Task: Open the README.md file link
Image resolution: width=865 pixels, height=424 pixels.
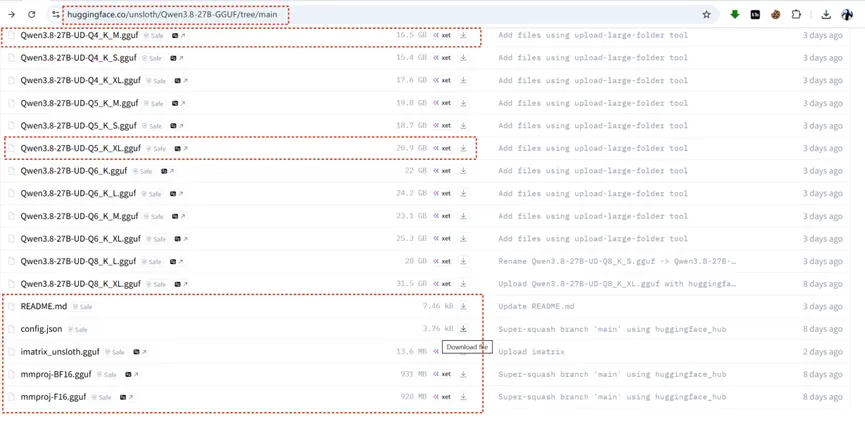Action: click(44, 307)
